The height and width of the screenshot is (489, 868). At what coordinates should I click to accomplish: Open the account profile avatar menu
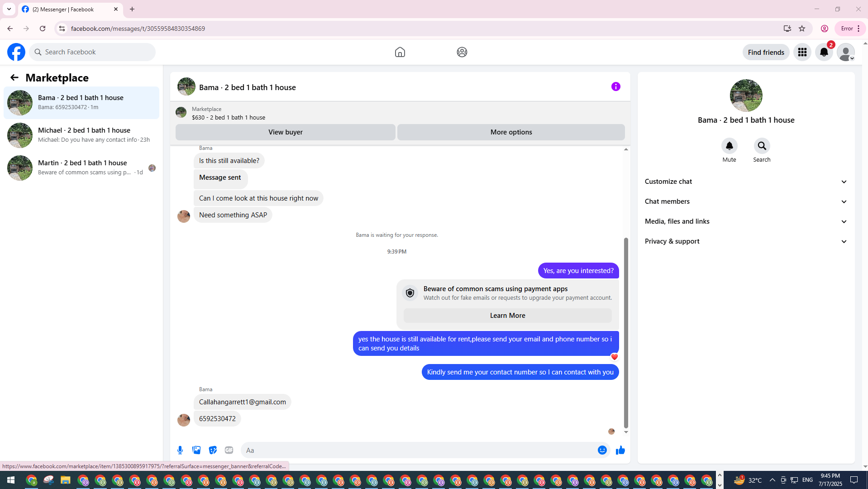(x=845, y=52)
